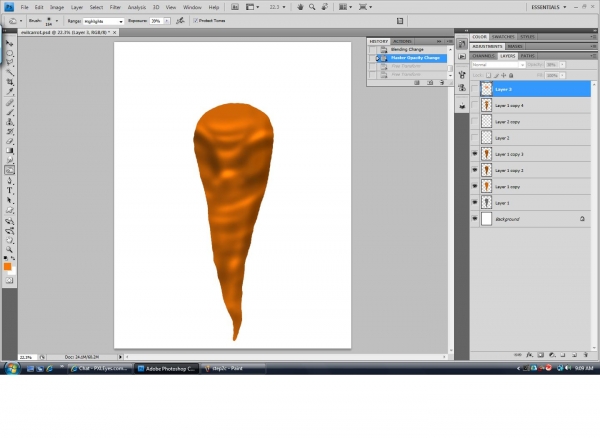Switch to the Actions tab
This screenshot has height=438, width=600.
click(402, 41)
